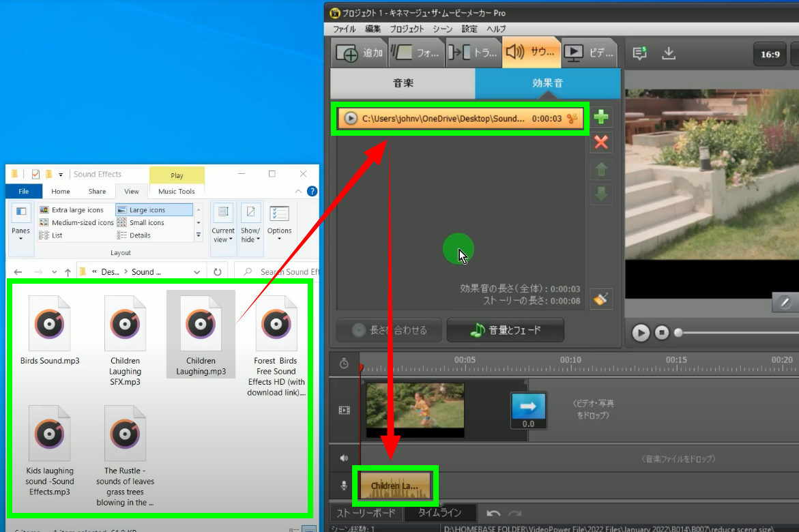Click the scissors trim icon on sound entry

pos(572,119)
